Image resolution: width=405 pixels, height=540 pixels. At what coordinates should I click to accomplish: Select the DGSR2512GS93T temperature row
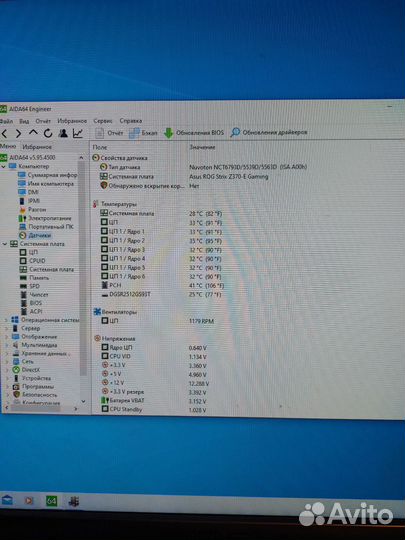tap(162, 294)
